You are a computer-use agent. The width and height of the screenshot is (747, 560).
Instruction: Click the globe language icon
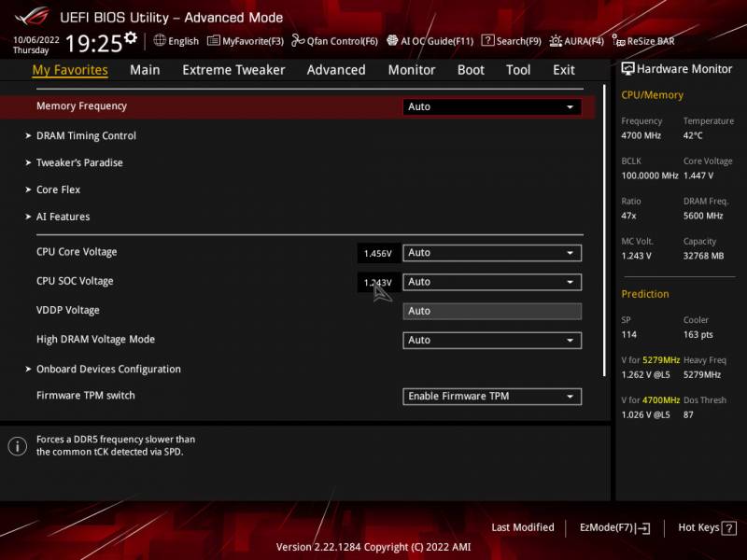[x=160, y=40]
